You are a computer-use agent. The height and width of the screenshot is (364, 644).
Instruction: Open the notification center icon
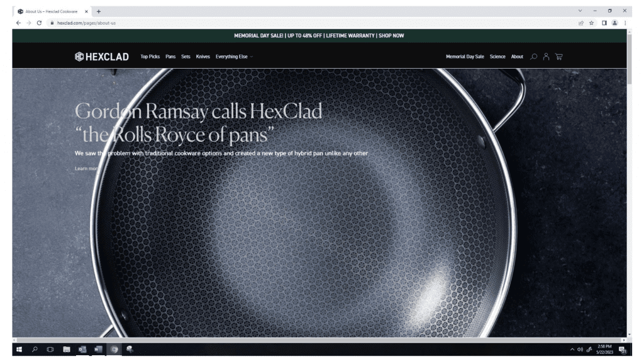(623, 350)
